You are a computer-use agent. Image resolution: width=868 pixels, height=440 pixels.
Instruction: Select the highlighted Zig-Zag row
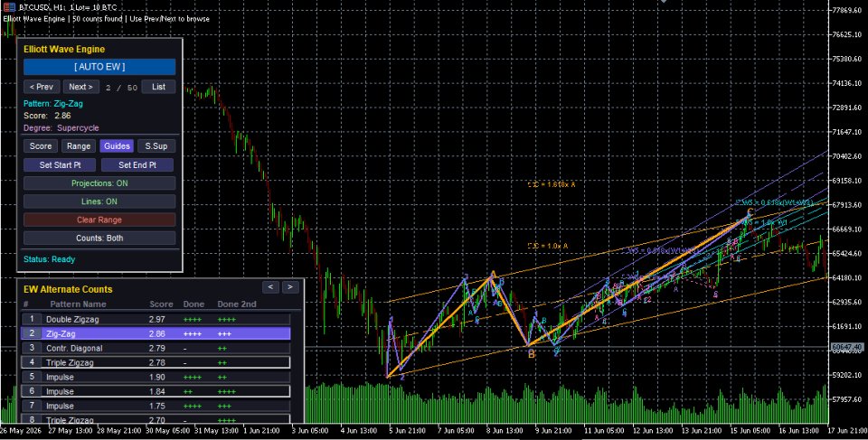(x=156, y=333)
